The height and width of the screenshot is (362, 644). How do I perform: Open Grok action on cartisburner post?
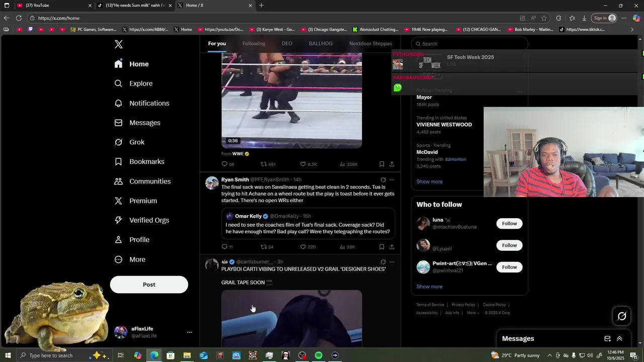[x=383, y=261]
